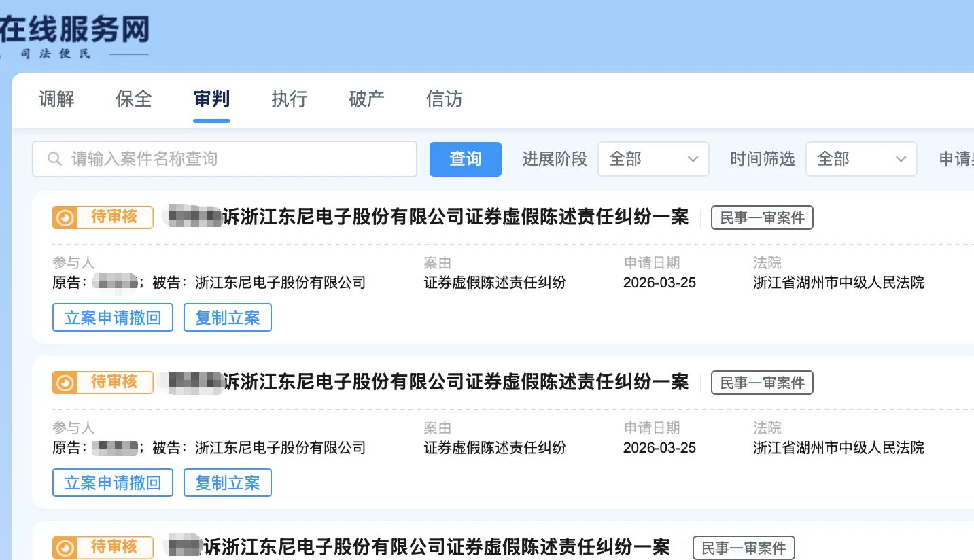
Task: Open the 信访 tab
Action: (x=443, y=99)
